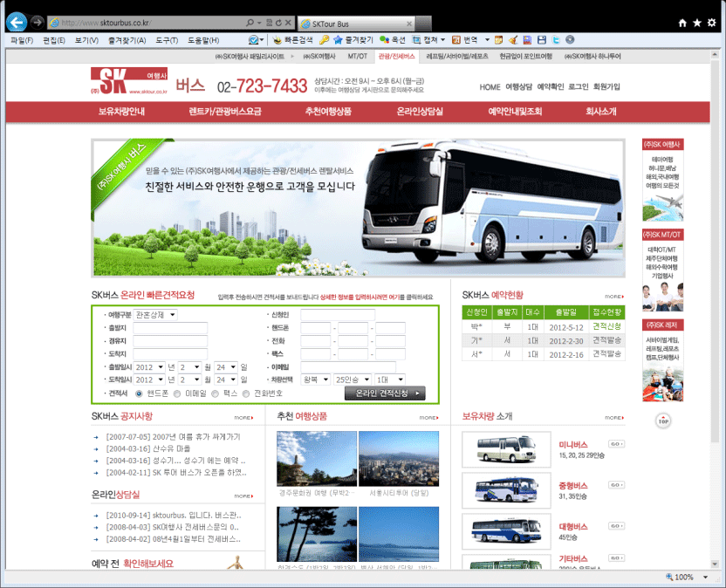Go back using the browser Back arrow
726x588 pixels.
point(17,22)
